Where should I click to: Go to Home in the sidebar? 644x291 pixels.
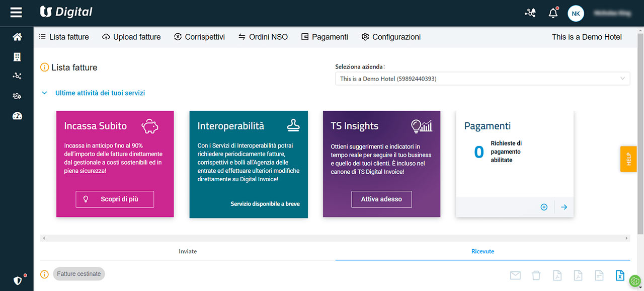(x=17, y=37)
